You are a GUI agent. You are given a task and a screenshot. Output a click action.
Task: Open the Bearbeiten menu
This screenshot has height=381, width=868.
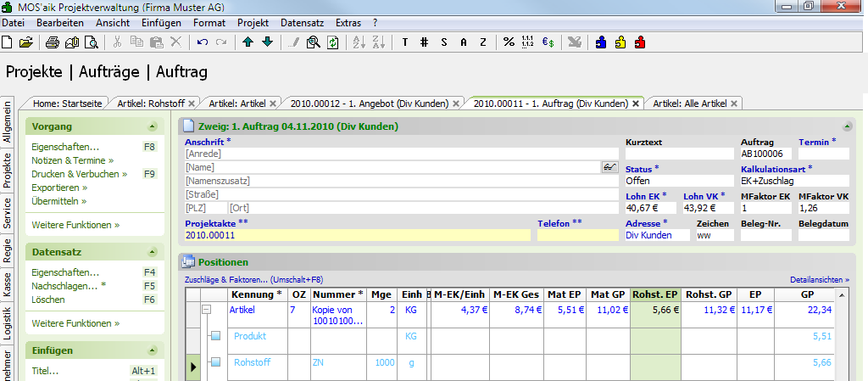tap(60, 23)
